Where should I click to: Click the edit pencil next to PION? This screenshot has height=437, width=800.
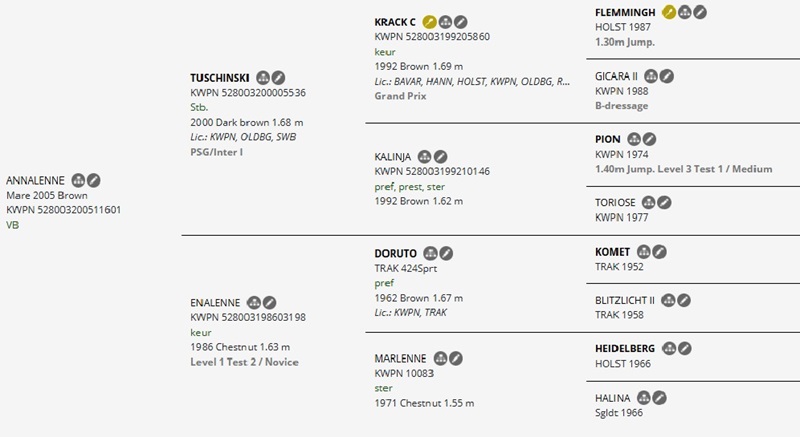[x=648, y=139]
